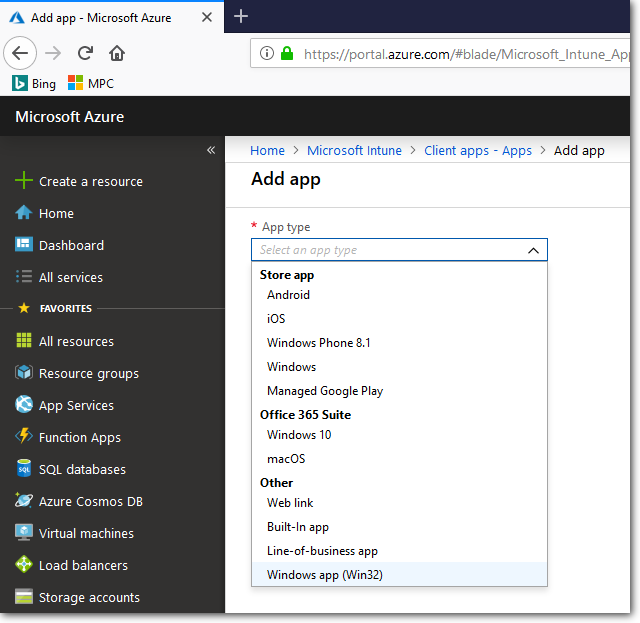
Task: Open SQL databases icon in sidebar
Action: (24, 469)
